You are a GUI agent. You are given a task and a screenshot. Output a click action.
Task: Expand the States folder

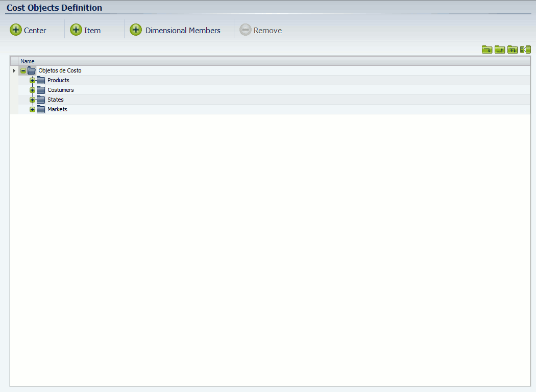click(x=32, y=100)
